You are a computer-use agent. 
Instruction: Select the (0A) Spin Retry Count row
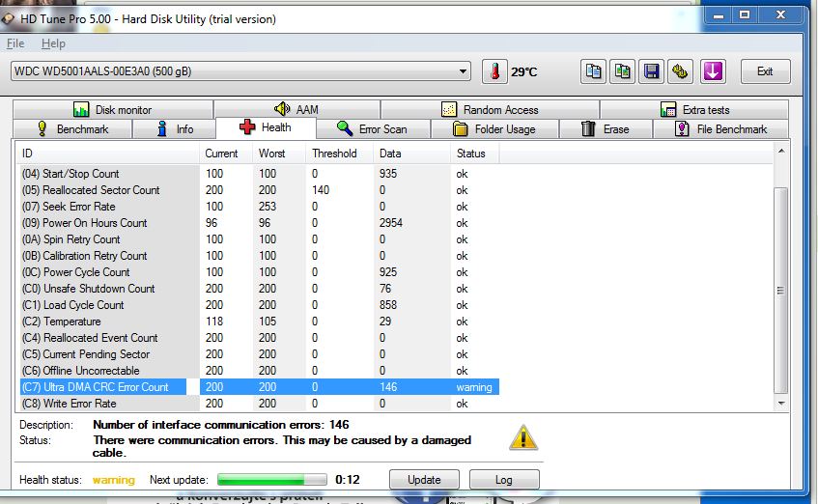click(259, 239)
